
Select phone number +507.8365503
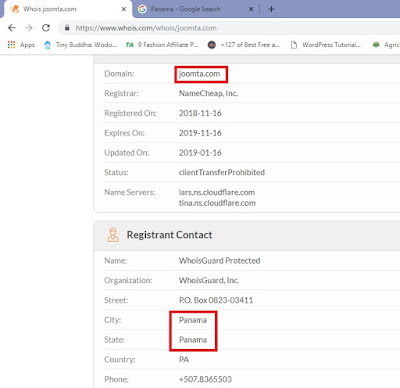click(x=205, y=379)
